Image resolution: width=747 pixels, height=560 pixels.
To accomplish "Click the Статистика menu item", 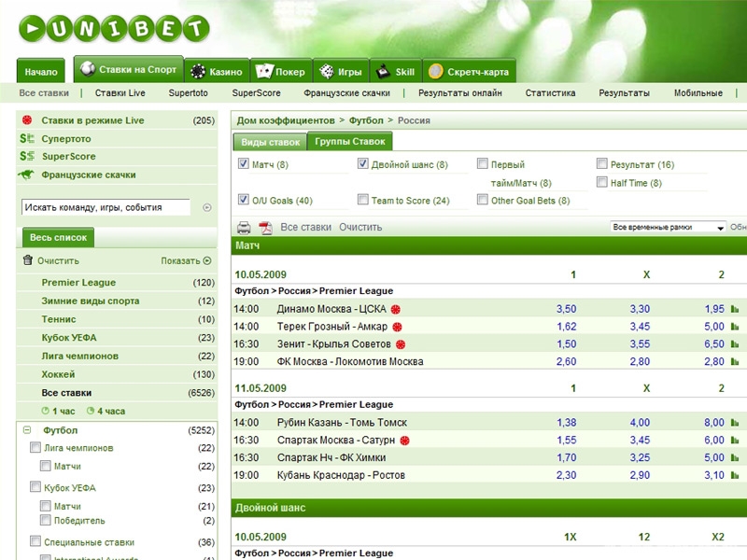I will click(550, 93).
